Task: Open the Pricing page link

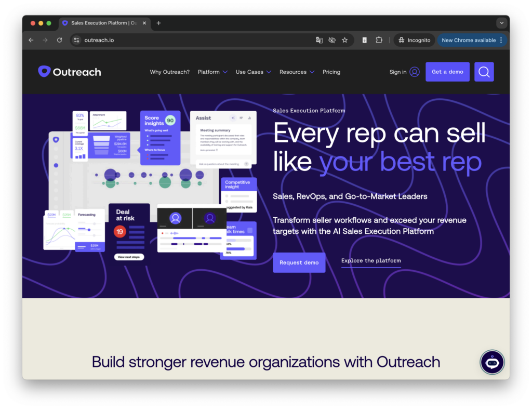Action: coord(331,72)
